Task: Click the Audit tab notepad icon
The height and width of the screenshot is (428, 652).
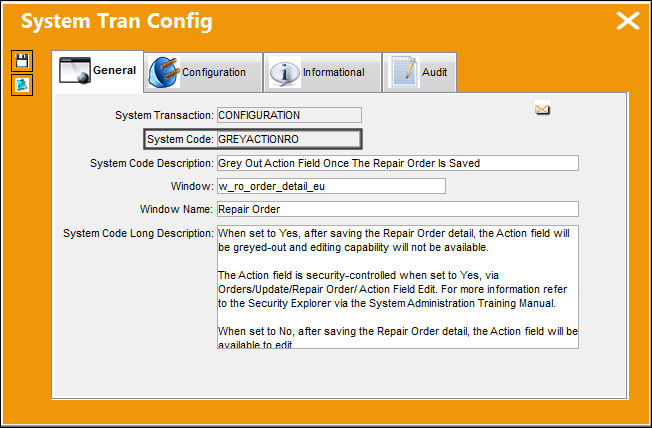Action: (404, 72)
